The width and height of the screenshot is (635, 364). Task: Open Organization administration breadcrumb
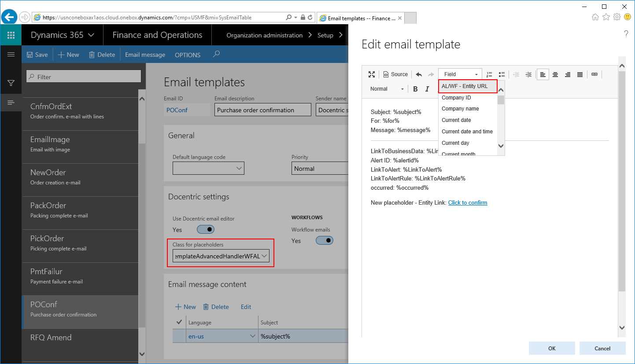264,35
